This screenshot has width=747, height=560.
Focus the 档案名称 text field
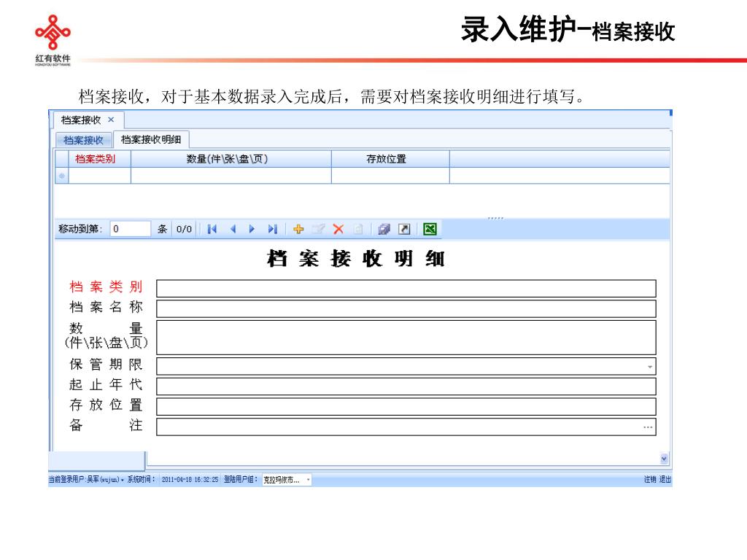point(406,308)
